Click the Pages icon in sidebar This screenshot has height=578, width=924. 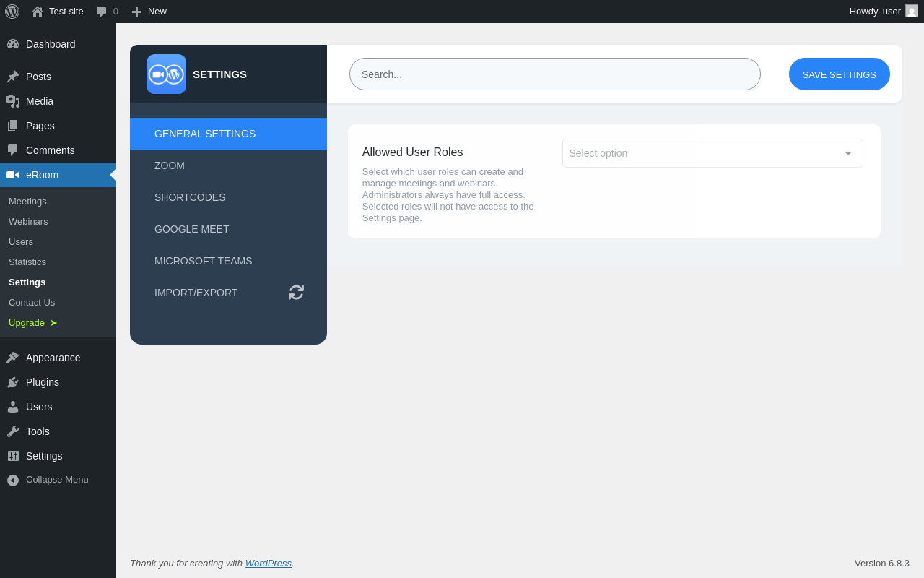(13, 126)
